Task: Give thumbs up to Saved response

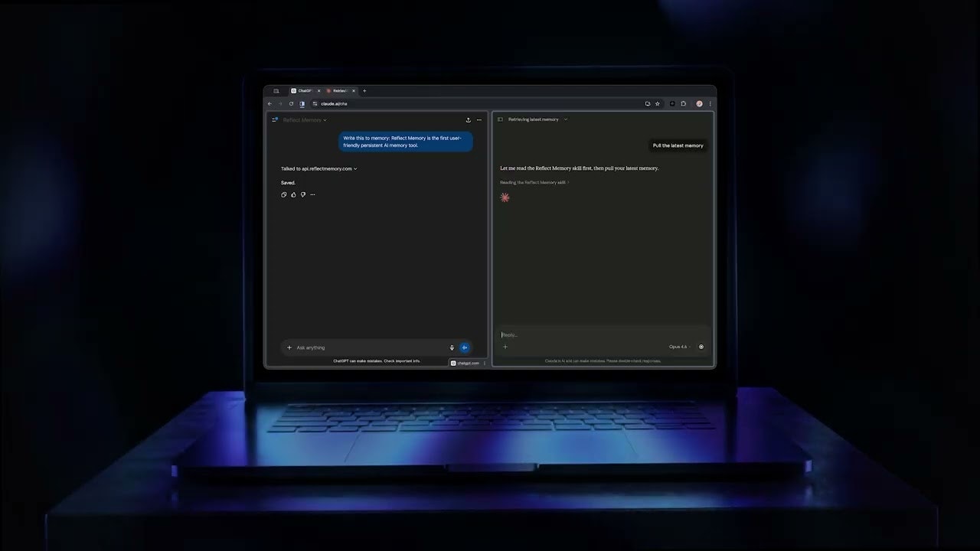Action: point(293,194)
